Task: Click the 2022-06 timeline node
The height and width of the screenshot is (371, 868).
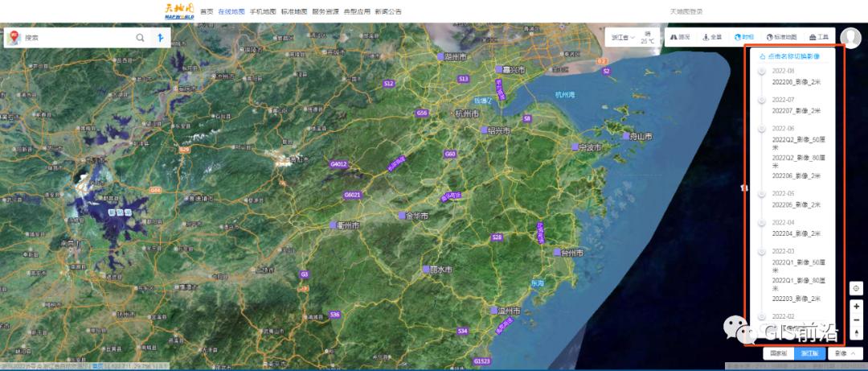Action: (x=762, y=129)
